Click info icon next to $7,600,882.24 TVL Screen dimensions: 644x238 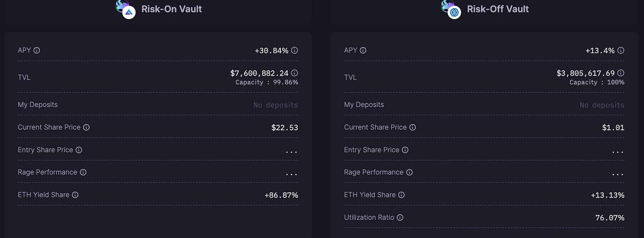[x=294, y=73]
